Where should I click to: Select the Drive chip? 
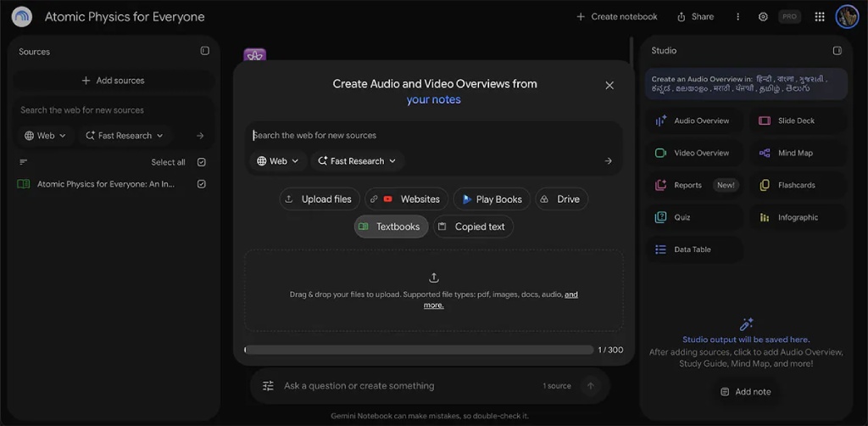point(561,199)
